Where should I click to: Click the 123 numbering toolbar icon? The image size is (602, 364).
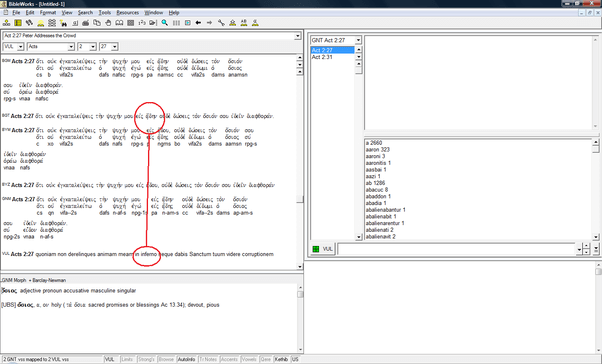tap(142, 23)
